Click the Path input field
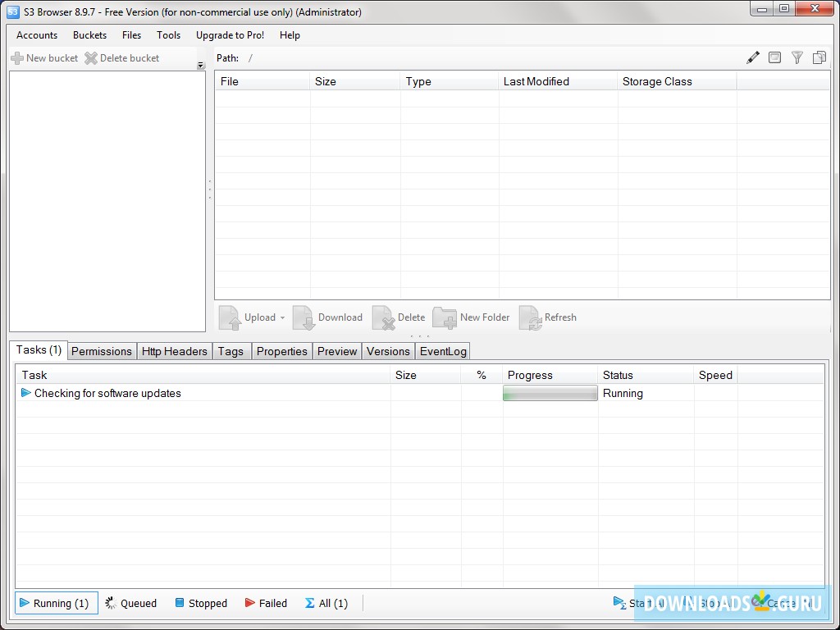 tap(493, 58)
